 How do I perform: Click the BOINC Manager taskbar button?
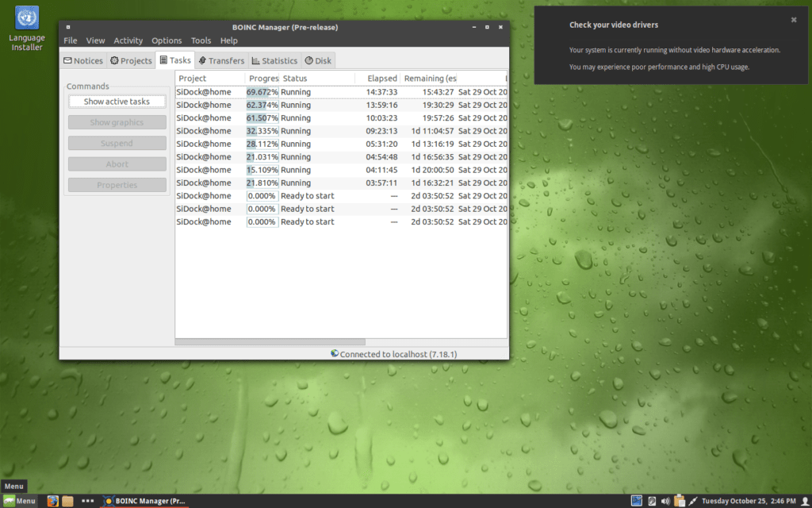click(144, 501)
